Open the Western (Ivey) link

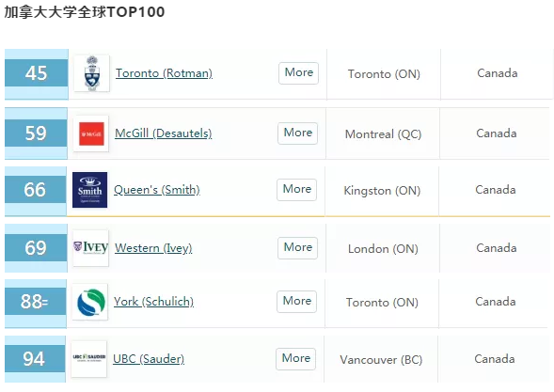click(x=153, y=248)
